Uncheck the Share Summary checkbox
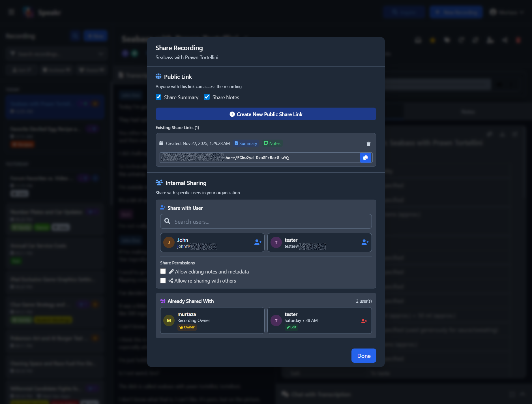532x404 pixels. [x=158, y=97]
